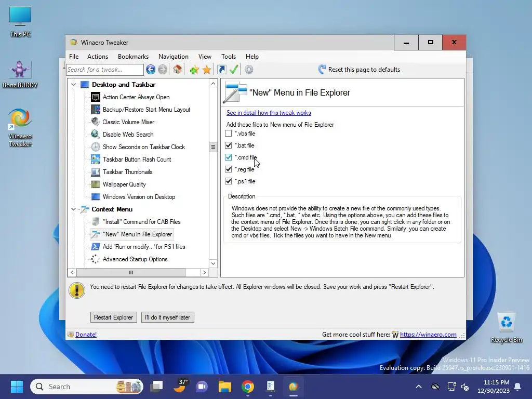Open the Actions menu
Viewport: 532px width, 399px height.
[98, 56]
